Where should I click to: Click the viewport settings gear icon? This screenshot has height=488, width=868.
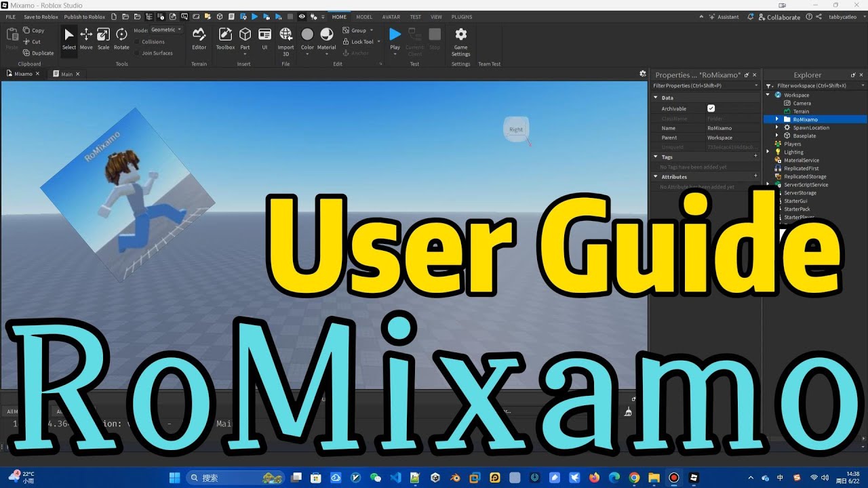643,73
